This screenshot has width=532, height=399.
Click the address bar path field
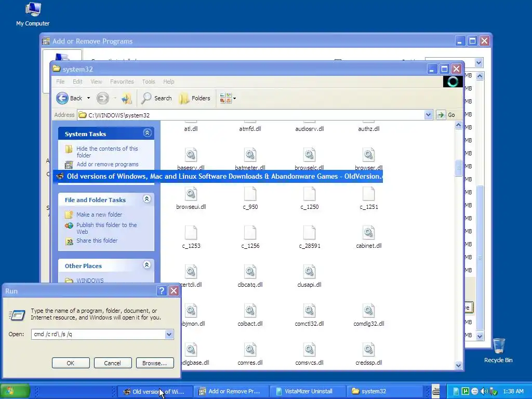[x=251, y=115]
